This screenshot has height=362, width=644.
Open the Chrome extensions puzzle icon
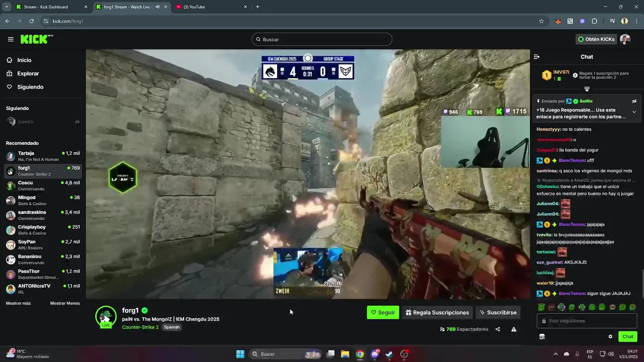(594, 21)
